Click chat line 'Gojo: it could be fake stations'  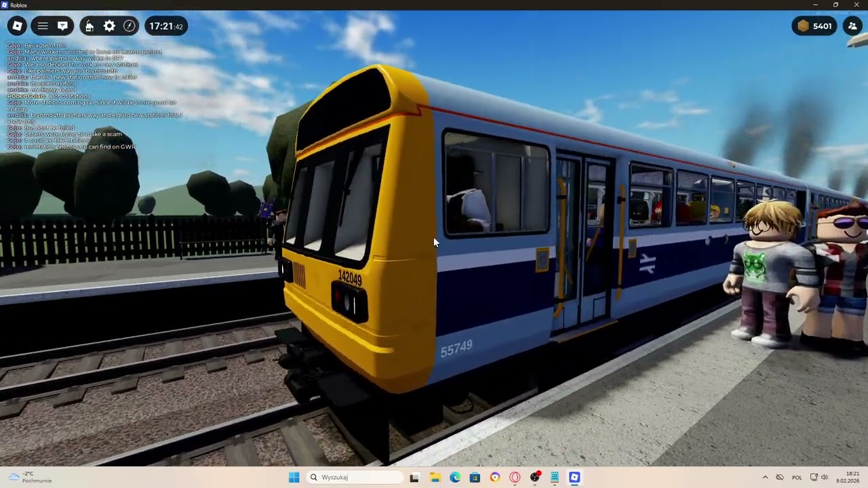coord(48,140)
